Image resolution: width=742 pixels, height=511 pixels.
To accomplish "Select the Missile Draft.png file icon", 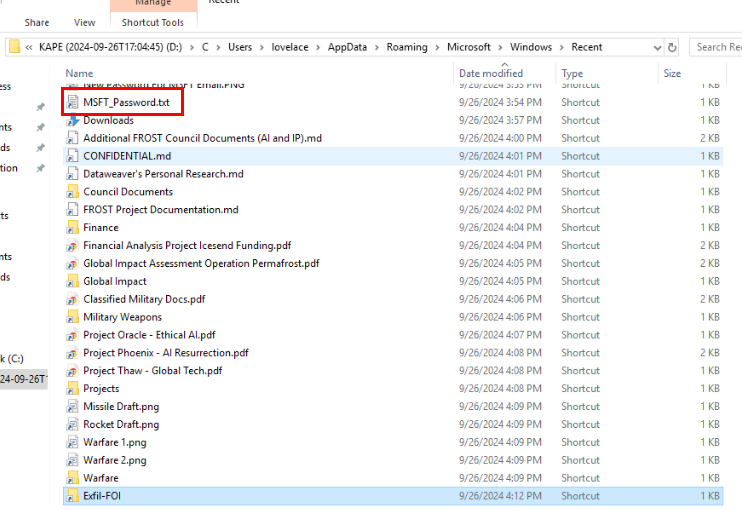I will (72, 407).
